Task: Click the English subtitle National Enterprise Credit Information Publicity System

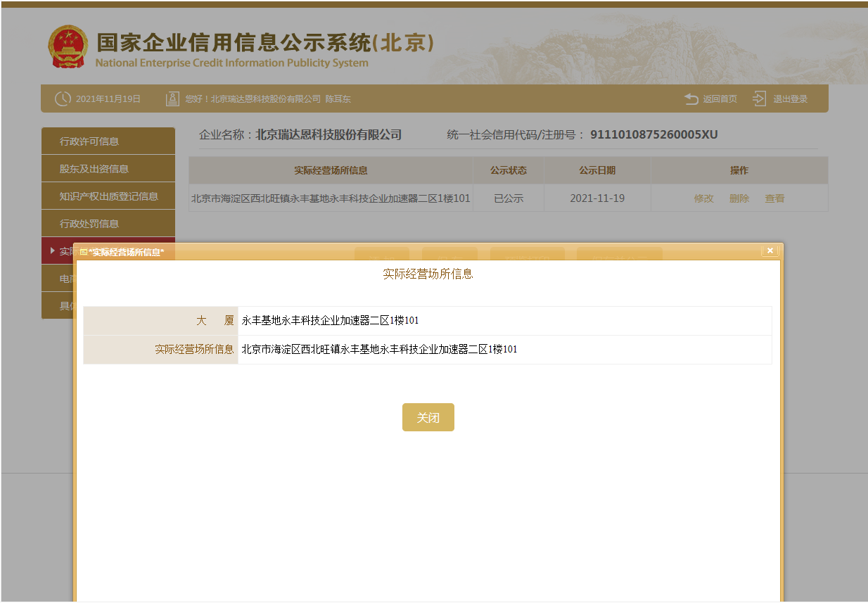Action: (231, 63)
